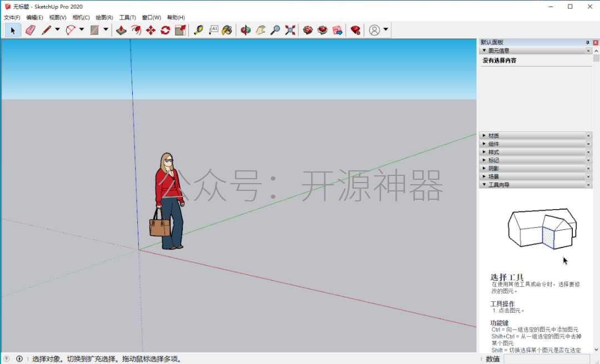Open the Extension Warehouse
The width and height of the screenshot is (600, 364).
point(323,30)
